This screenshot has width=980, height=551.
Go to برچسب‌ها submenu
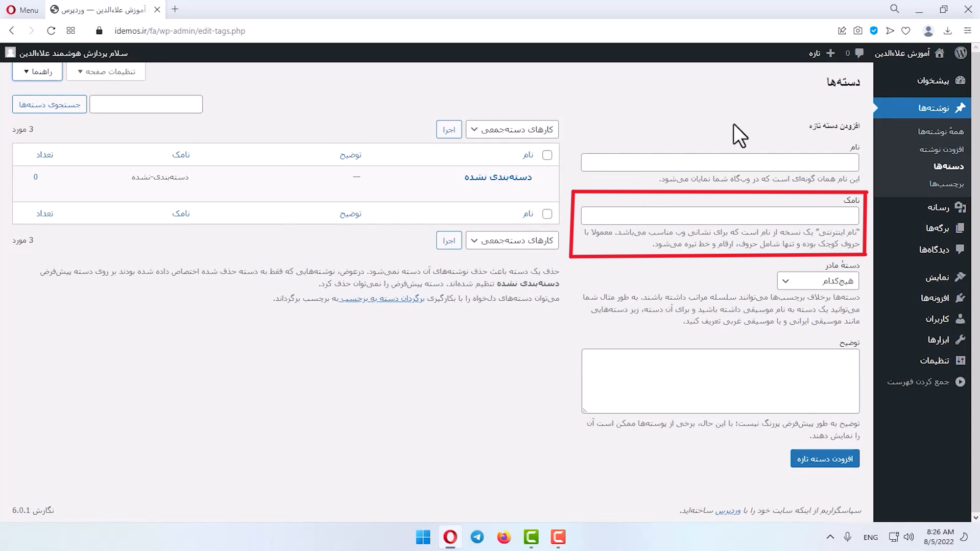946,183
